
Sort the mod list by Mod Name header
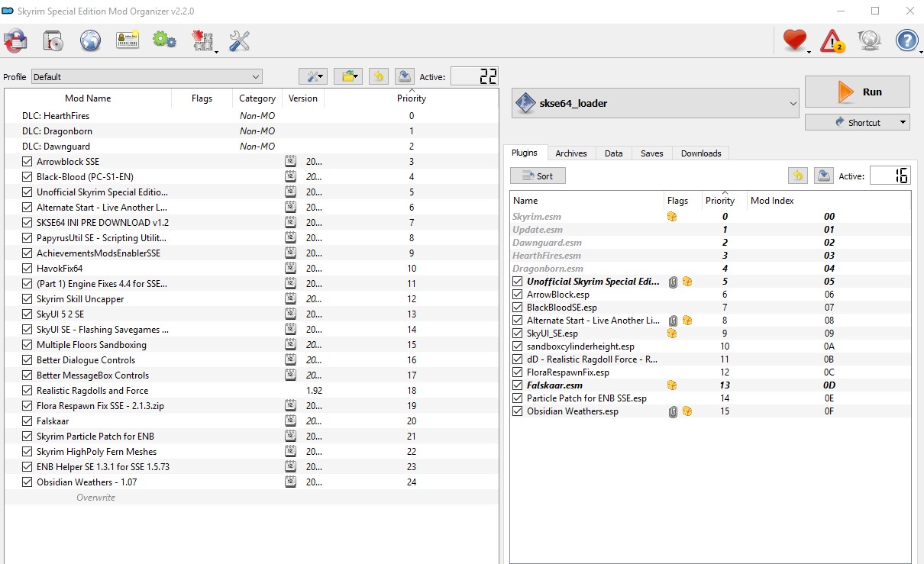87,98
